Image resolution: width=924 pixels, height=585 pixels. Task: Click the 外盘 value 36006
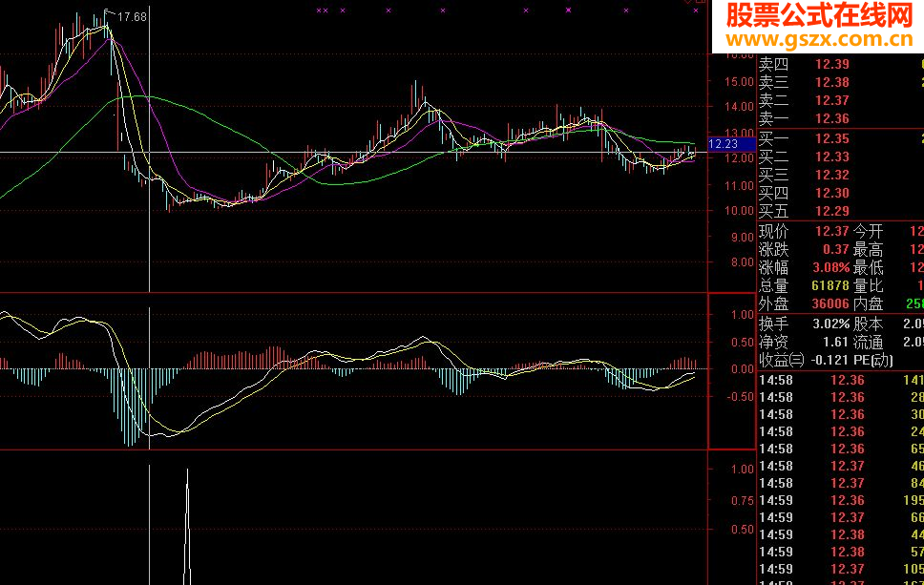[830, 304]
